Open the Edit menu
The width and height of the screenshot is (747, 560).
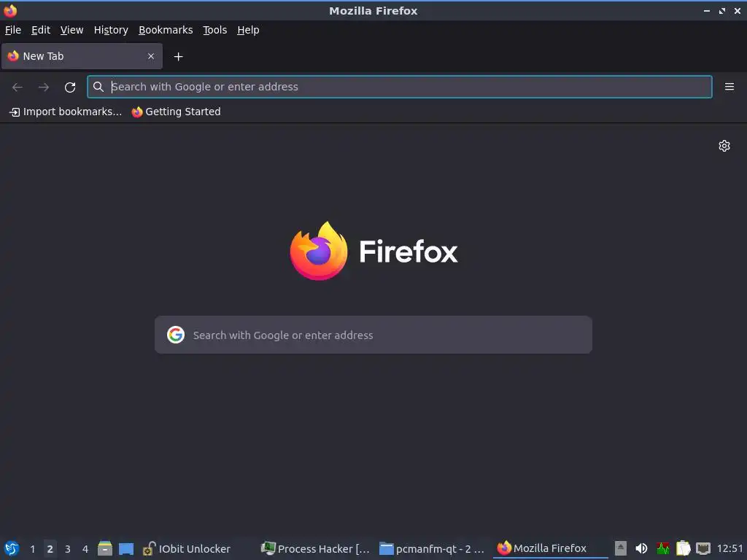(x=41, y=30)
